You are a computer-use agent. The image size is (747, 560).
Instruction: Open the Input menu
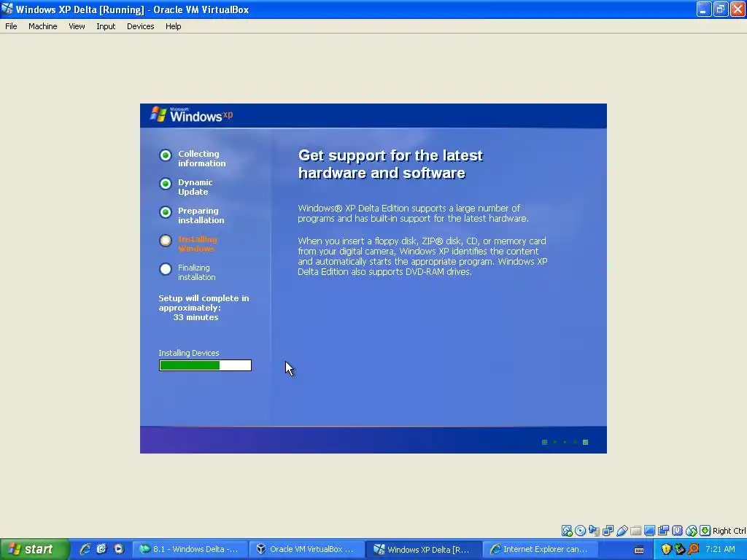coord(106,26)
